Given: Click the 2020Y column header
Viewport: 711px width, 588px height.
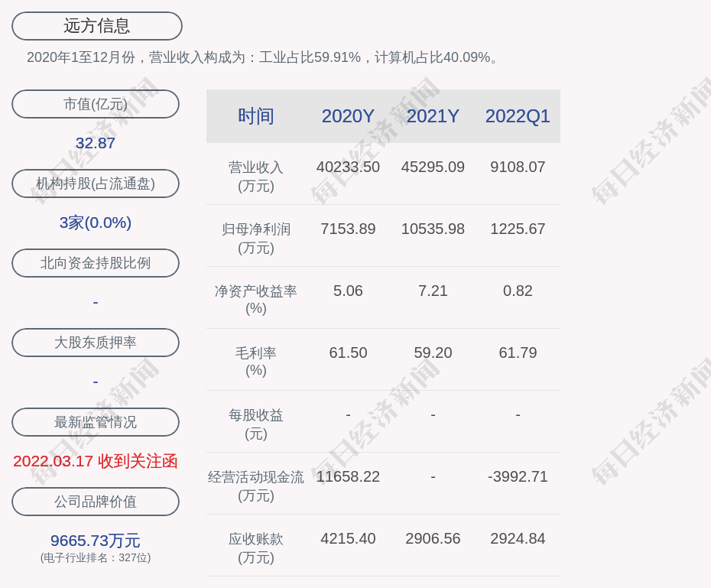Looking at the screenshot, I should pyautogui.click(x=348, y=116).
